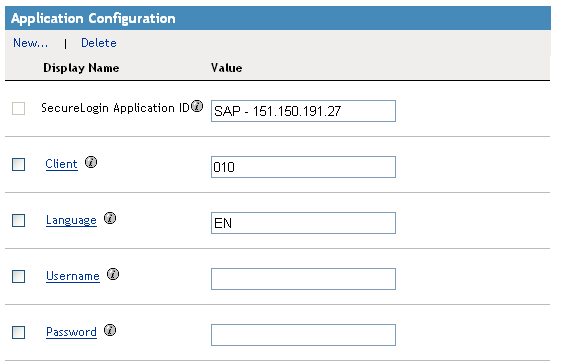Click New... to add a configuration entry

[30, 43]
